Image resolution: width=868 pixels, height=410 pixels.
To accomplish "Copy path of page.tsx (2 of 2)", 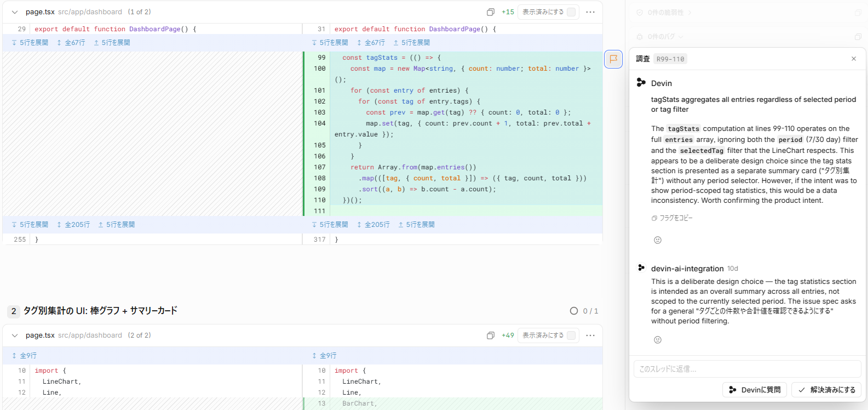I will coord(491,335).
